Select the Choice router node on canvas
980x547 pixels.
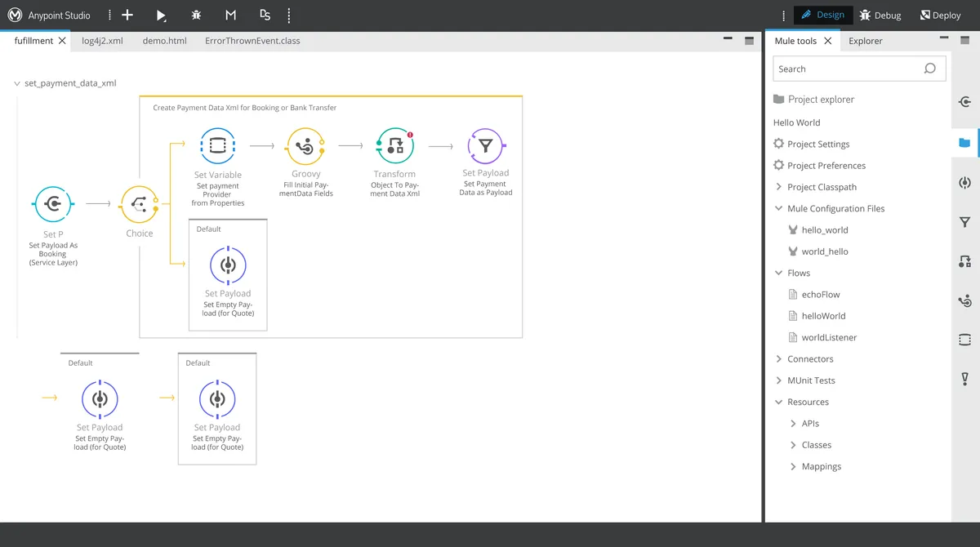point(139,205)
